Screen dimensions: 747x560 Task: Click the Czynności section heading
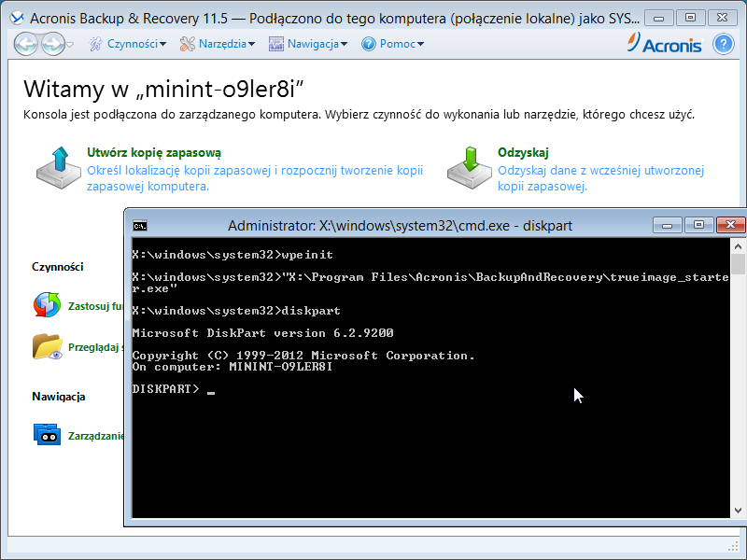[58, 267]
